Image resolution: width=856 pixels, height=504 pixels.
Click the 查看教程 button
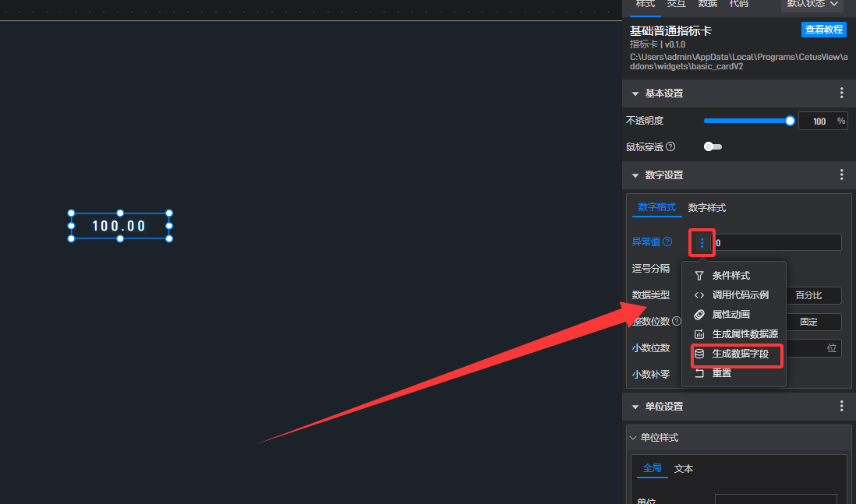pyautogui.click(x=824, y=30)
